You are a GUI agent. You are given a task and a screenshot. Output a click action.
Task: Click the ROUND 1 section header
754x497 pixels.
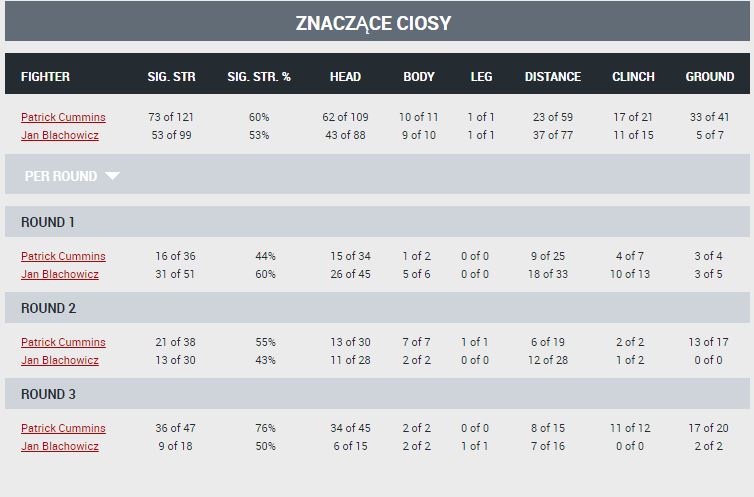point(377,222)
